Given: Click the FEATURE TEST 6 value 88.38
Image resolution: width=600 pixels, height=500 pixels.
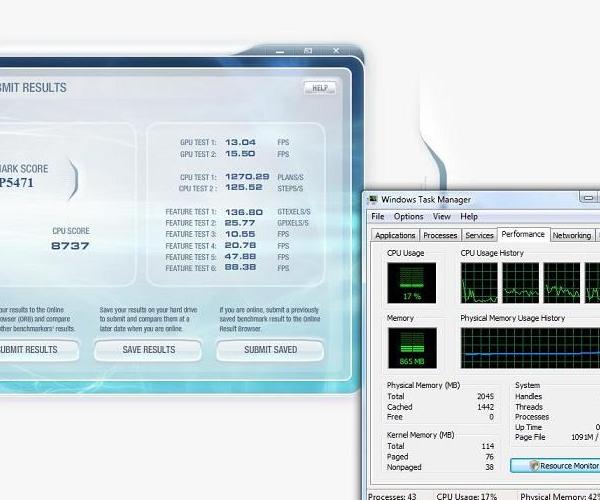Looking at the screenshot, I should click(x=240, y=267).
